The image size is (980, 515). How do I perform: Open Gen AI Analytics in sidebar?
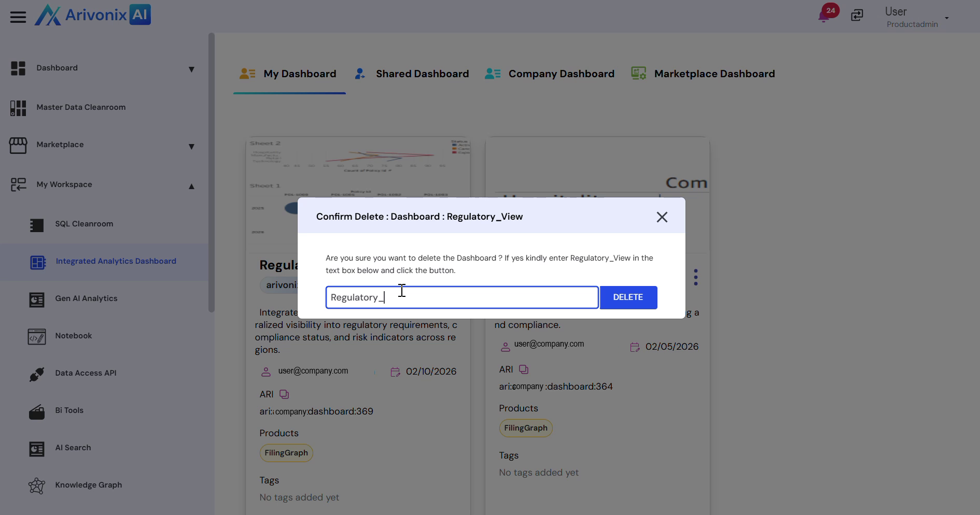86,298
